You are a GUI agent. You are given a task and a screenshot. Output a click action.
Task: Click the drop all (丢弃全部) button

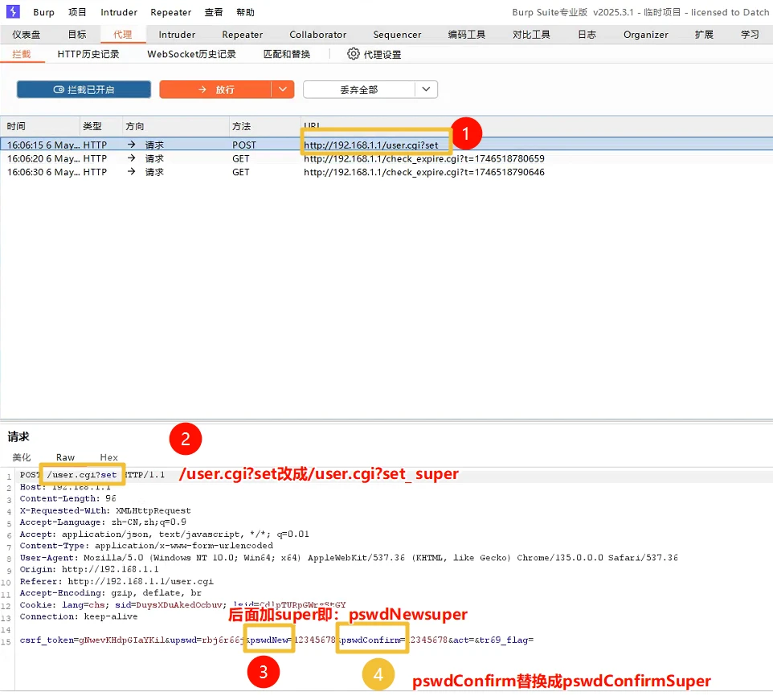point(359,90)
